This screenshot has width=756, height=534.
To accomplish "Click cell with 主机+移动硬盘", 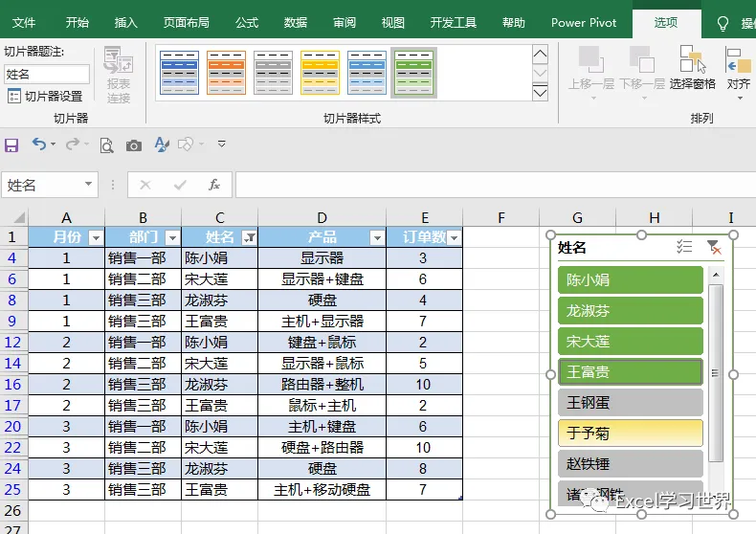I will 322,490.
